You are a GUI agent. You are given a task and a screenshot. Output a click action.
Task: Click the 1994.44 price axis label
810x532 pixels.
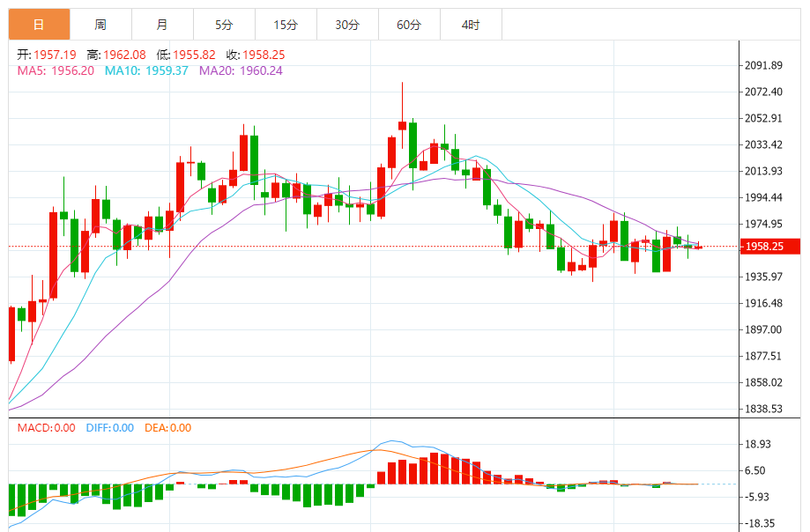pos(763,197)
